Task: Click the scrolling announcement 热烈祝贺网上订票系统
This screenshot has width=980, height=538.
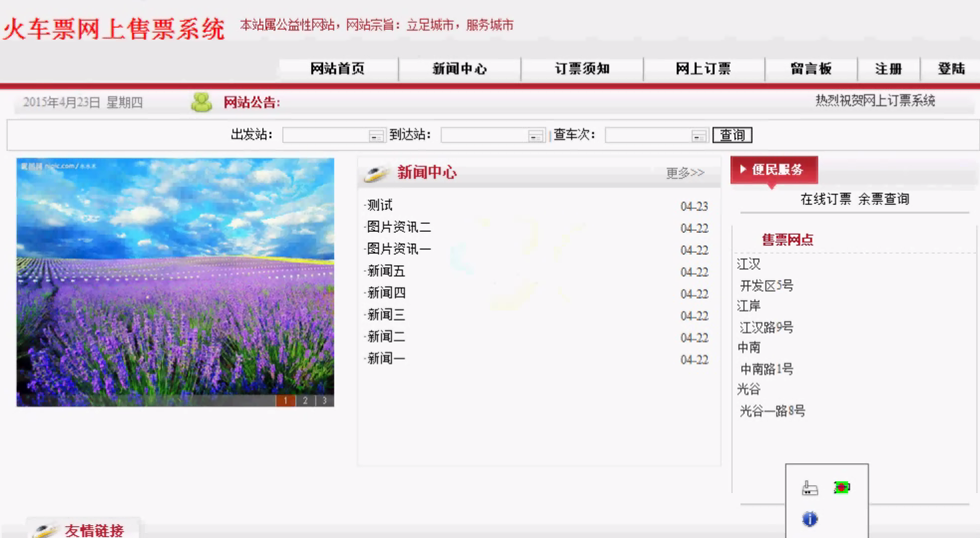Action: point(875,101)
